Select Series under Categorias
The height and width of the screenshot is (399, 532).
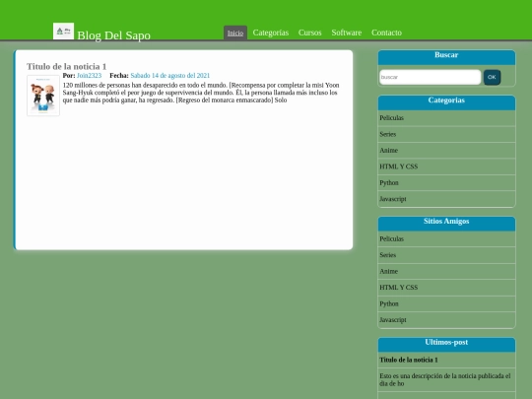pyautogui.click(x=446, y=134)
